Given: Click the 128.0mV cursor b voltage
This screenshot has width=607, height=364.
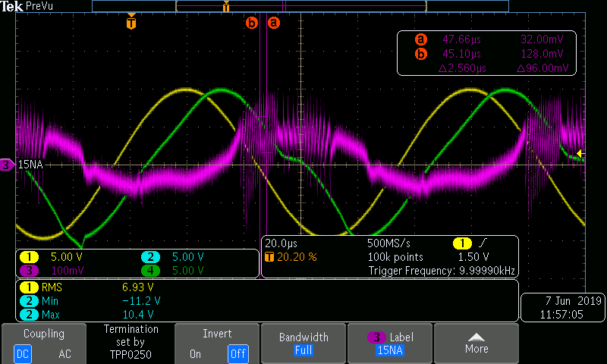Looking at the screenshot, I should pyautogui.click(x=542, y=54).
